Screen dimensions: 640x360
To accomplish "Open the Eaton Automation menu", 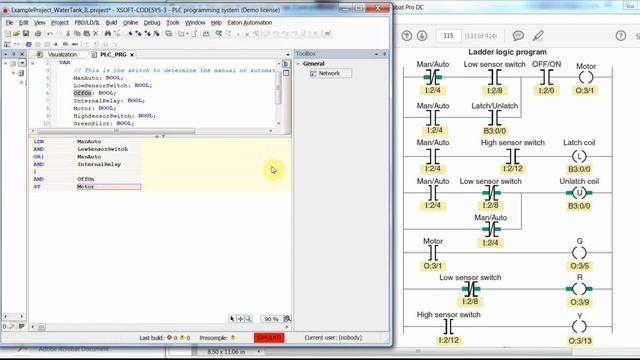I will pos(249,22).
